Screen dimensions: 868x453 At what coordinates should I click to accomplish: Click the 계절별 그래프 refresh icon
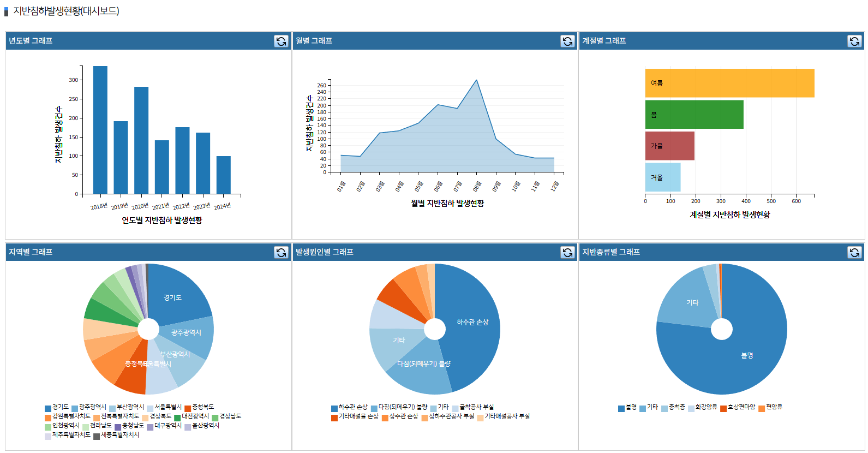point(854,41)
